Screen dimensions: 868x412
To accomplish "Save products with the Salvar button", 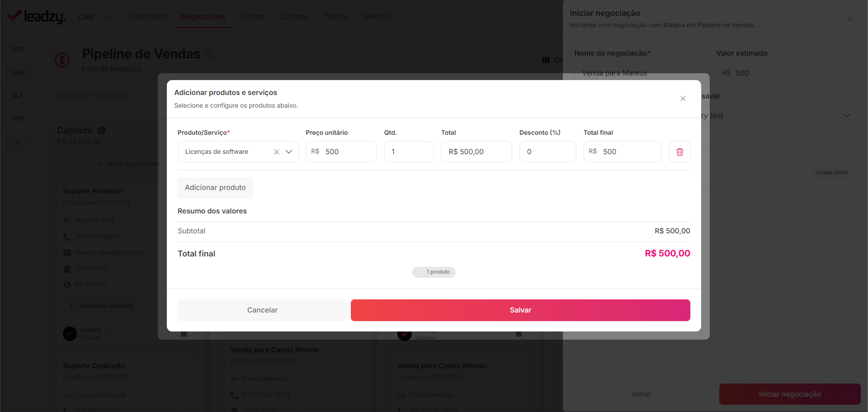I will click(x=520, y=310).
